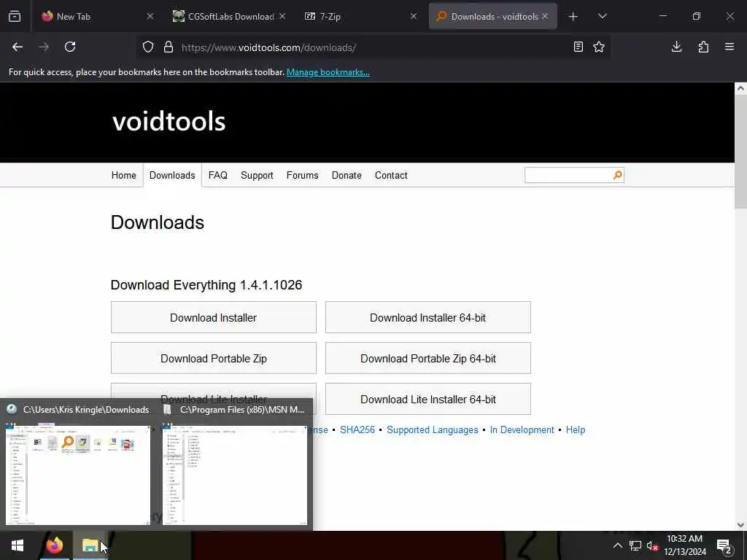Open the notification center icon
747x560 pixels.
pyautogui.click(x=724, y=546)
